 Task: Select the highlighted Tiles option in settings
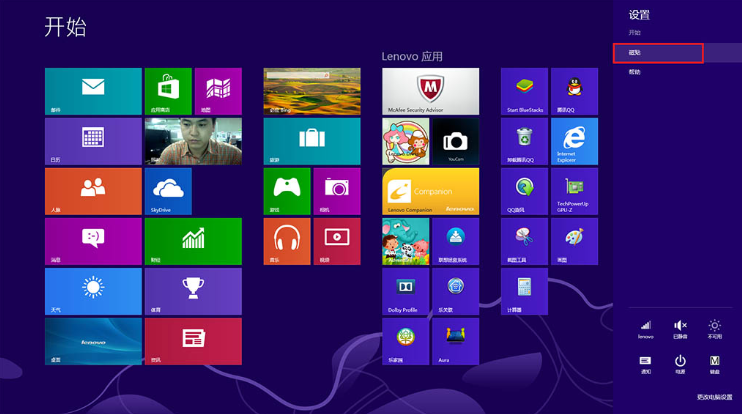click(x=658, y=53)
